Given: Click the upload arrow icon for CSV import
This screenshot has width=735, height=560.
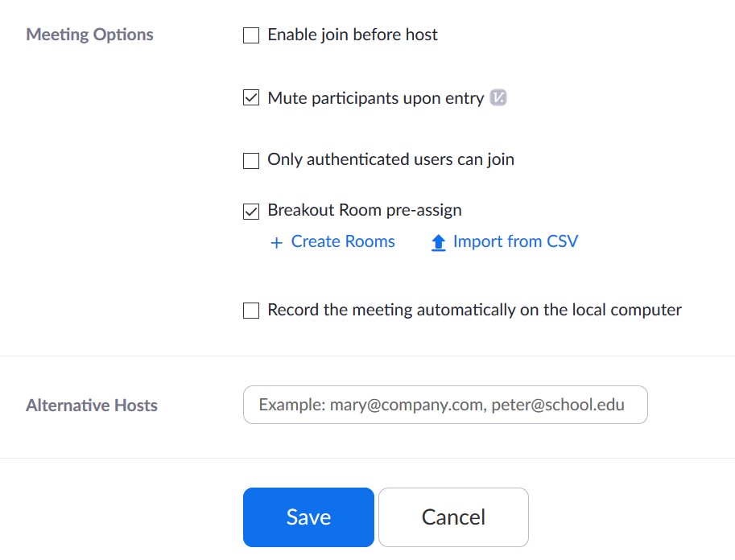Looking at the screenshot, I should pos(438,242).
